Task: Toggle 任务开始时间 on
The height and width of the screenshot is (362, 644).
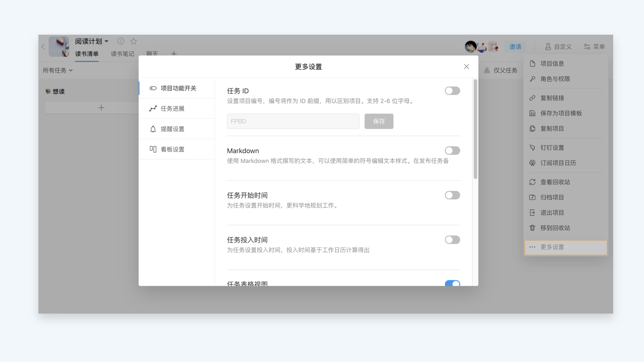Action: pos(452,195)
